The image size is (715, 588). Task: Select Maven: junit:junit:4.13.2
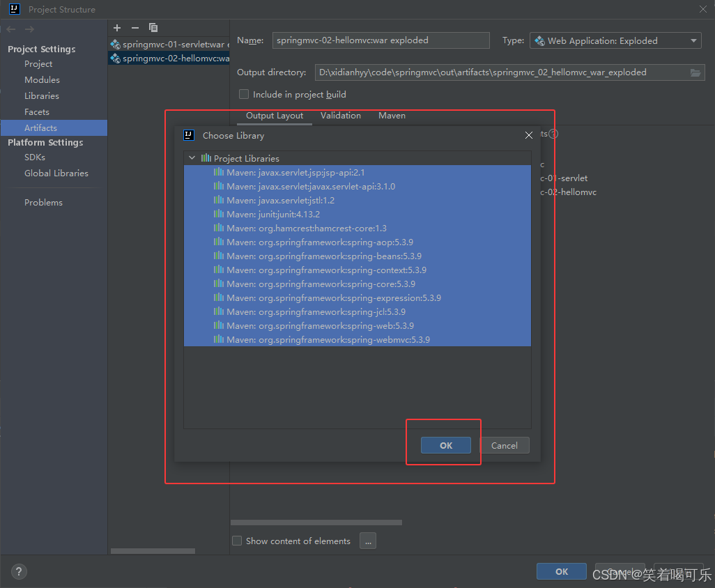click(357, 215)
